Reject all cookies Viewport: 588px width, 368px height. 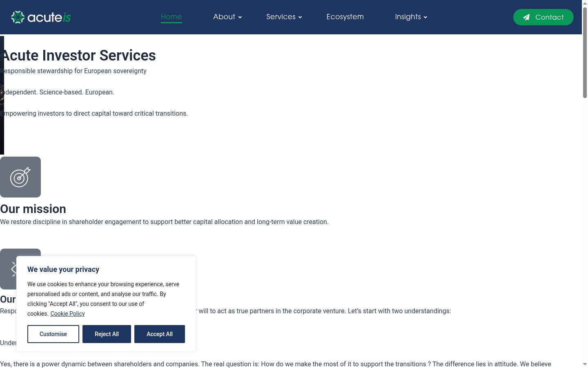[107, 334]
